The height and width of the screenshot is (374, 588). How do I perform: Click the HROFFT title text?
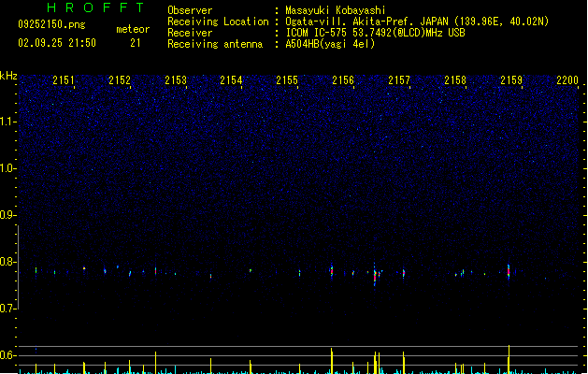coord(95,7)
